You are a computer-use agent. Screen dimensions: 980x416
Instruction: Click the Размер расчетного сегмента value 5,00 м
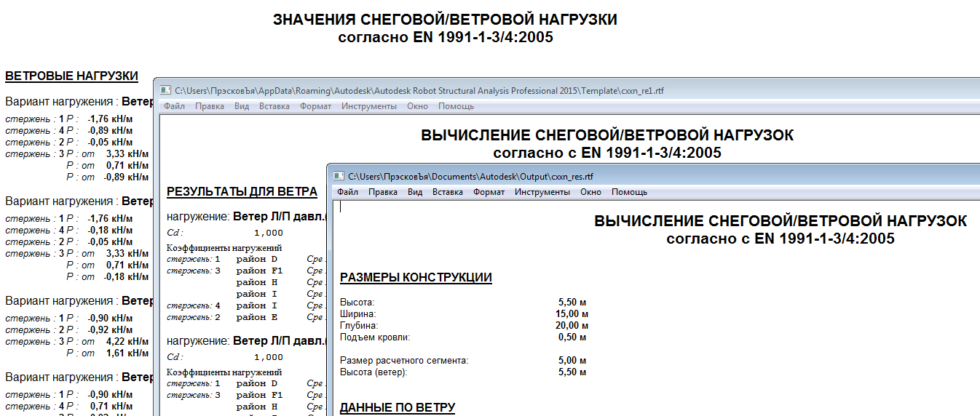coord(572,361)
